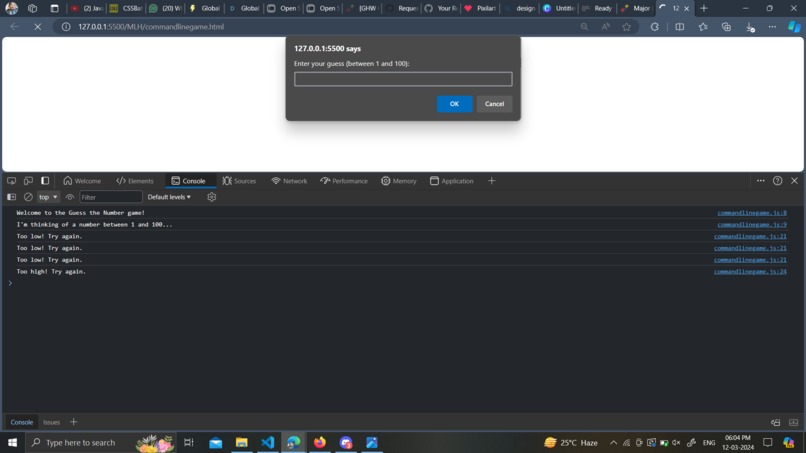Select Console tab in bottom drawer
The height and width of the screenshot is (453, 806).
(x=22, y=422)
